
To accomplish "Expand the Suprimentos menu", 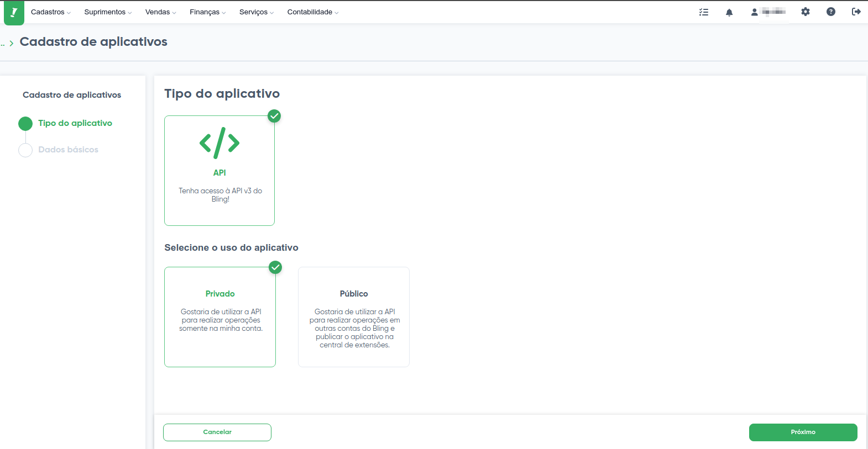I will tap(108, 12).
